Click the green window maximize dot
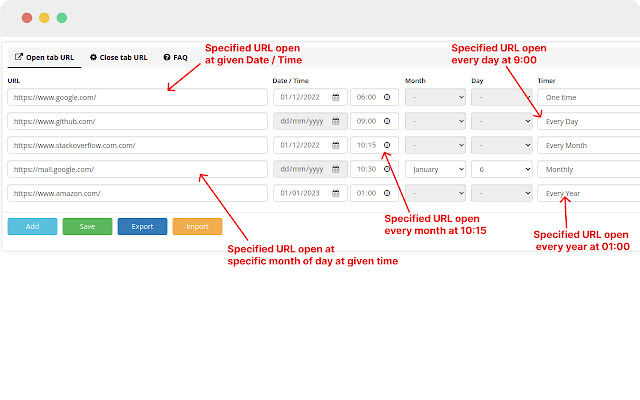 click(62, 18)
